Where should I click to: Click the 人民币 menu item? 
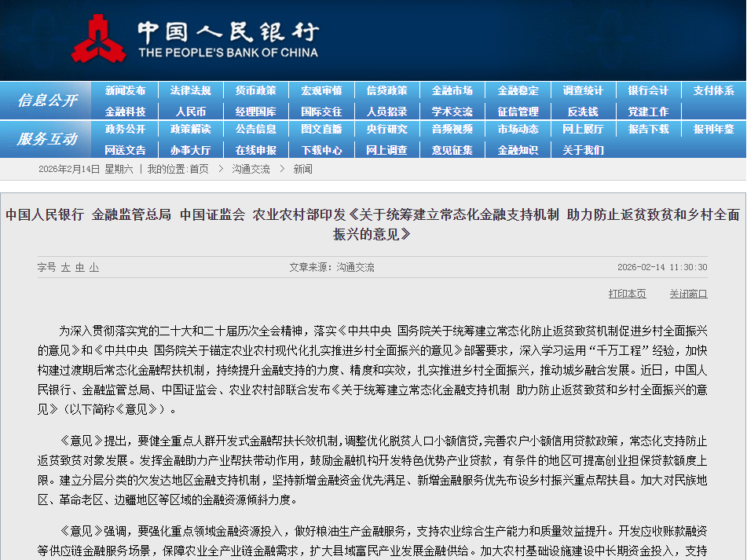191,112
